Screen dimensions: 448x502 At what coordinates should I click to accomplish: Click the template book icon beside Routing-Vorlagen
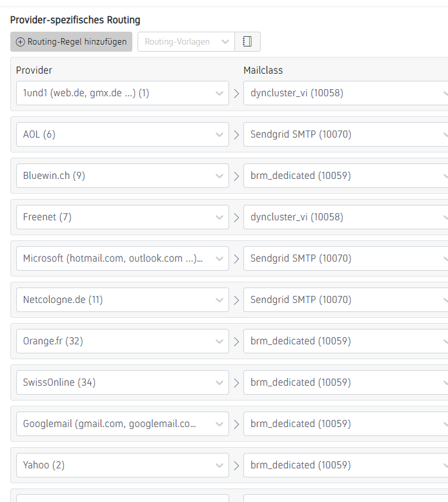point(247,42)
